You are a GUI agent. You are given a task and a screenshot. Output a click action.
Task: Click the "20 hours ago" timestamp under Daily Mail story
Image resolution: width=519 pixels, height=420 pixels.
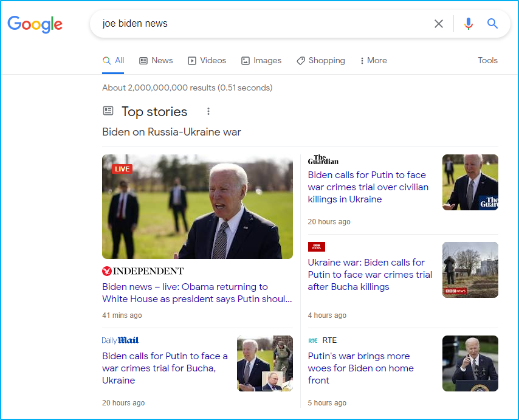[123, 403]
